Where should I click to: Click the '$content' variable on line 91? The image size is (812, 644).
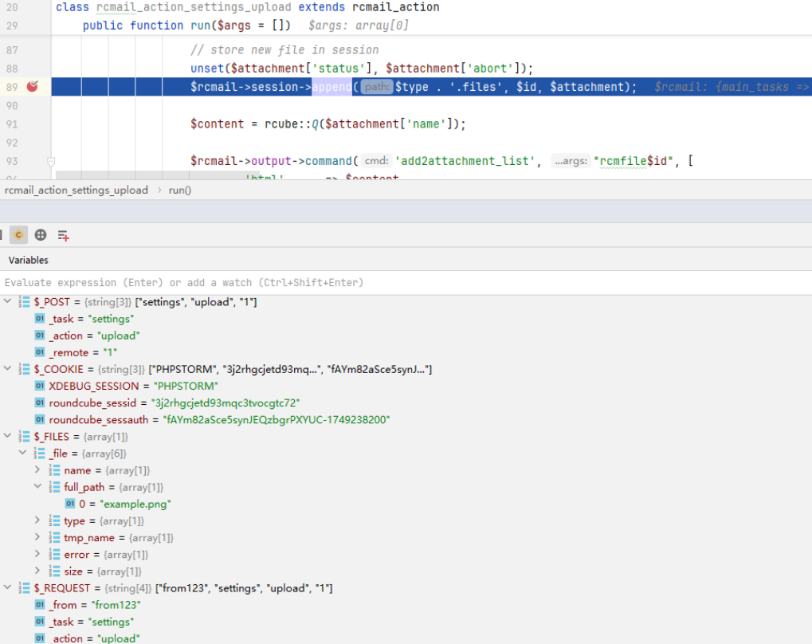coord(217,124)
